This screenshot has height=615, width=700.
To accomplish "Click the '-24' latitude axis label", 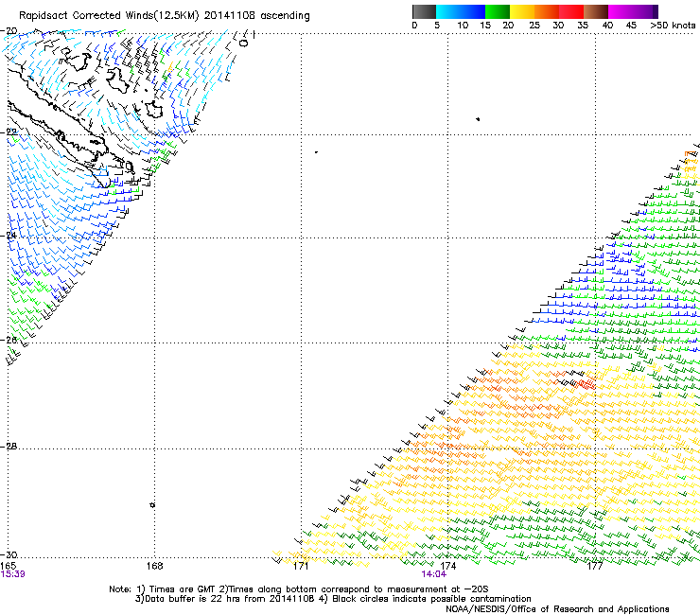I will [9, 236].
